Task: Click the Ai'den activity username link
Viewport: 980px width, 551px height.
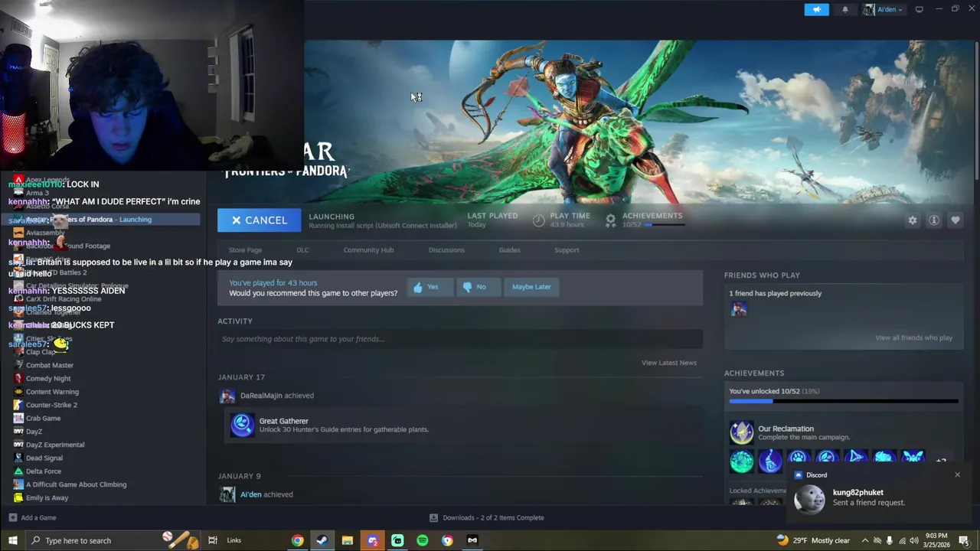Action: [251, 494]
